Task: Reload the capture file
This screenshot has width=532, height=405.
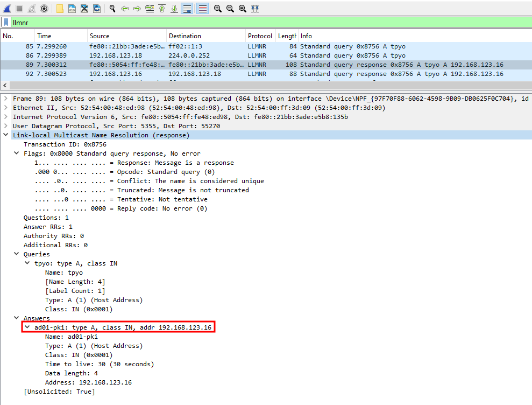Action: [x=97, y=9]
